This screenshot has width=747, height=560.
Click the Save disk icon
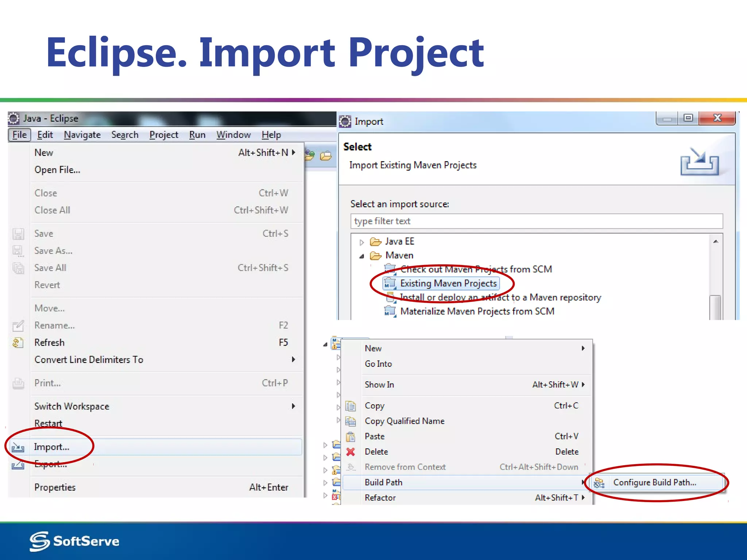(18, 234)
